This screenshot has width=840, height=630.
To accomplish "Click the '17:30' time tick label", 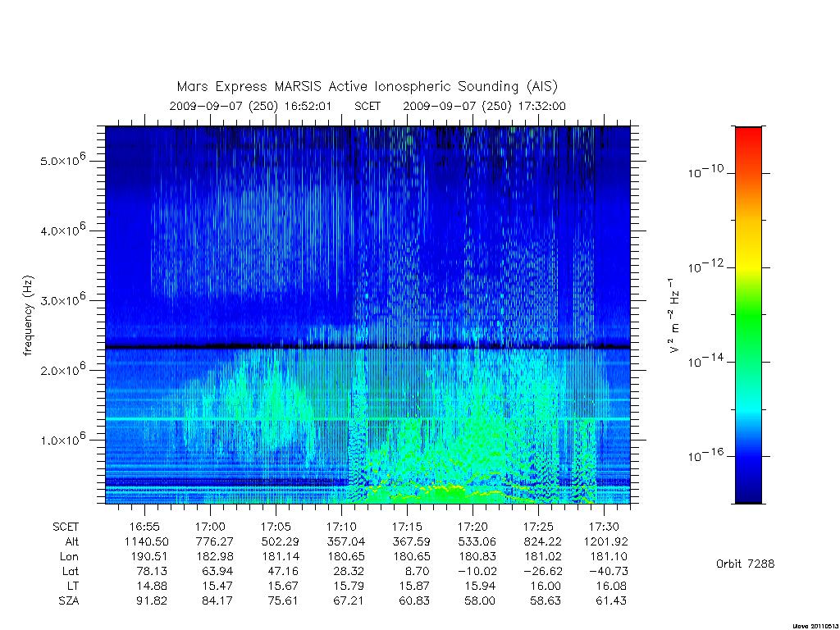I will click(604, 527).
